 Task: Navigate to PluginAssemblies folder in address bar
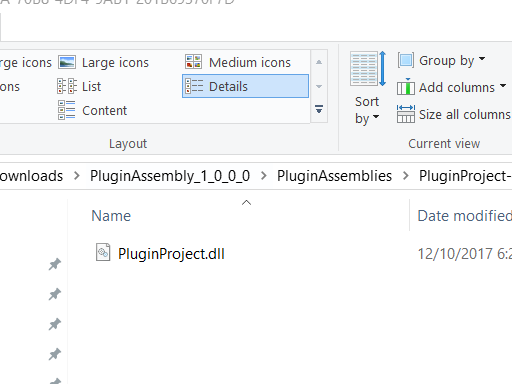(x=334, y=176)
